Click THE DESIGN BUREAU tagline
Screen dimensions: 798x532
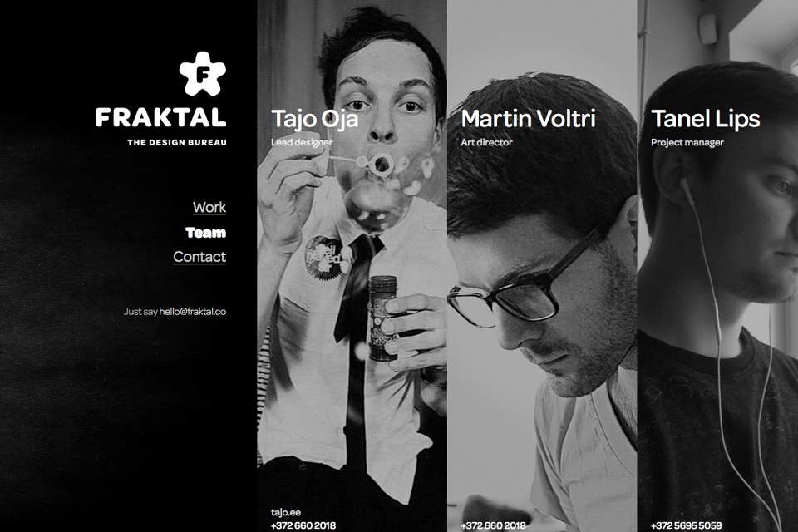coord(177,142)
